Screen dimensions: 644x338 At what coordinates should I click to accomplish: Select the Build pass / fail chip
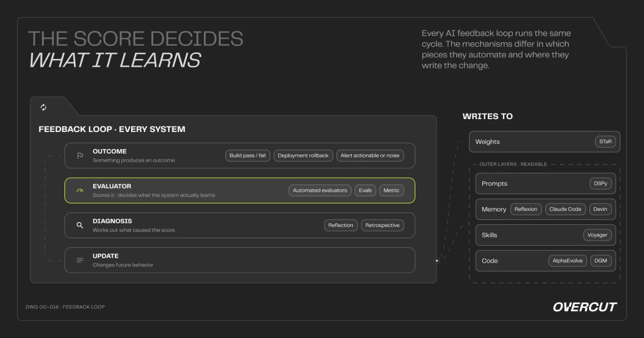[x=247, y=155]
